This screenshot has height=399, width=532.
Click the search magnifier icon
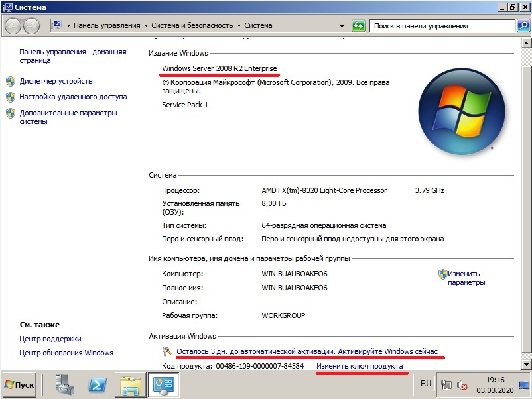[x=523, y=26]
